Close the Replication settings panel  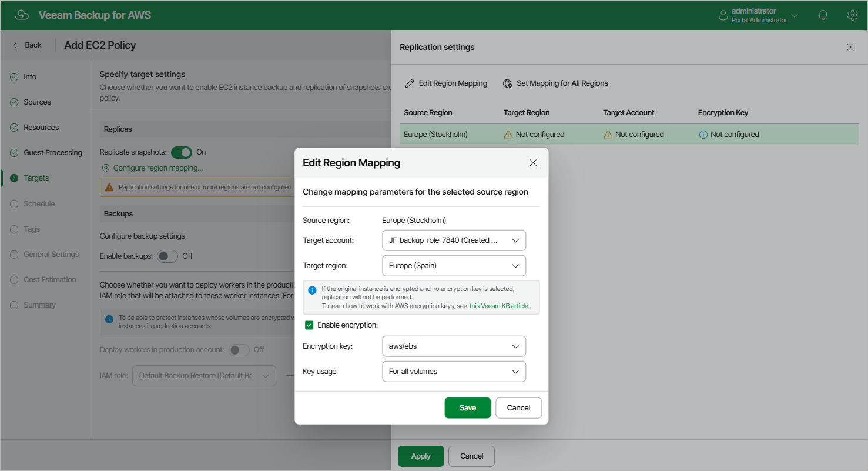(850, 47)
